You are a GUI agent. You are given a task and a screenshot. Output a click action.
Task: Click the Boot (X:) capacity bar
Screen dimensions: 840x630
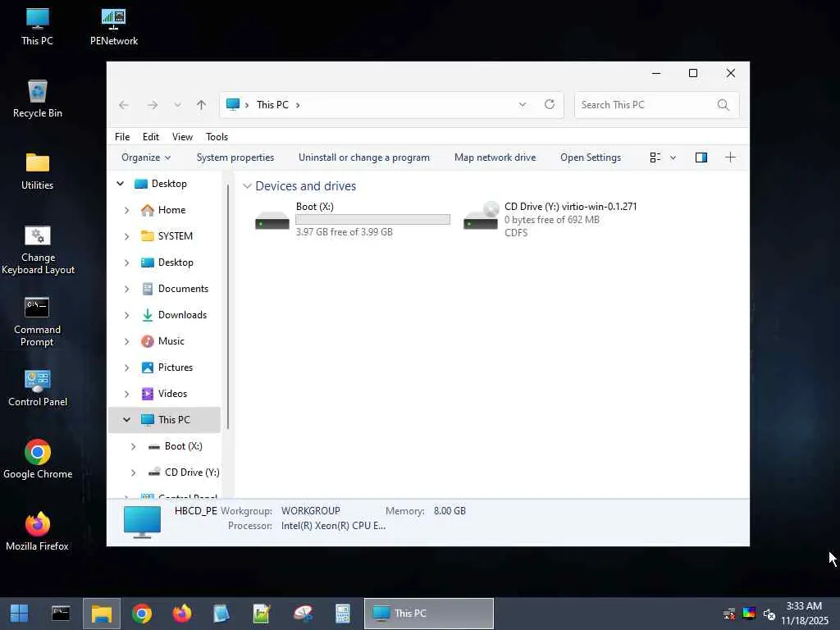click(x=373, y=220)
